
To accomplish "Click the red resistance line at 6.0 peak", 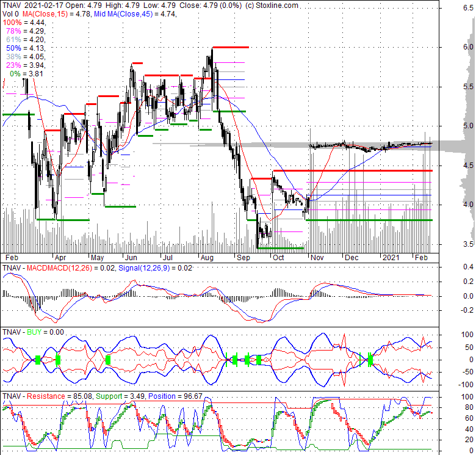I will tap(231, 47).
